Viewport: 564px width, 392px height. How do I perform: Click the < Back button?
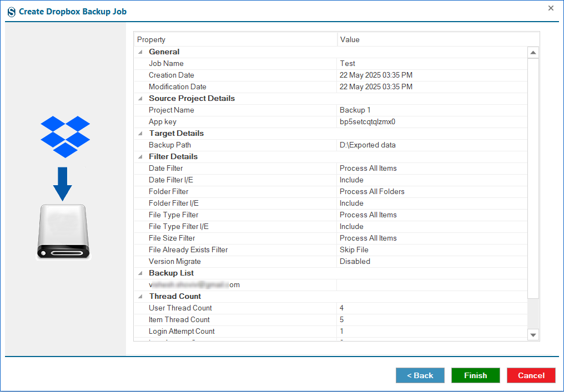pos(420,375)
